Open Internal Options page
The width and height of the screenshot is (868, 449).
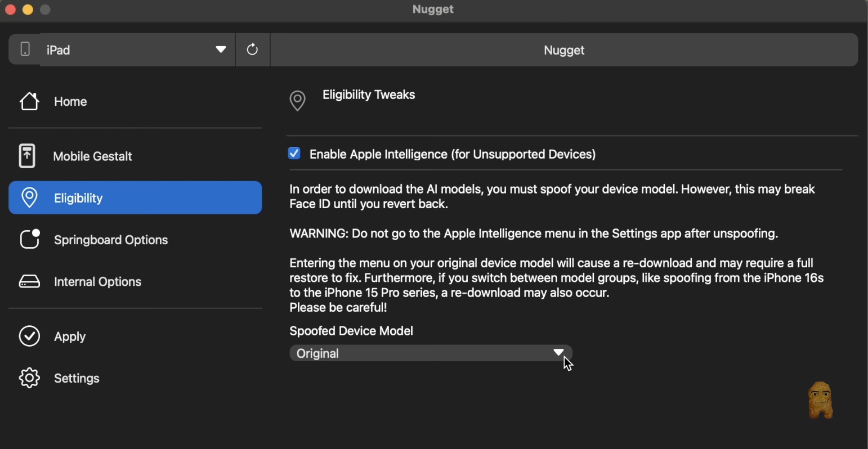click(x=97, y=282)
